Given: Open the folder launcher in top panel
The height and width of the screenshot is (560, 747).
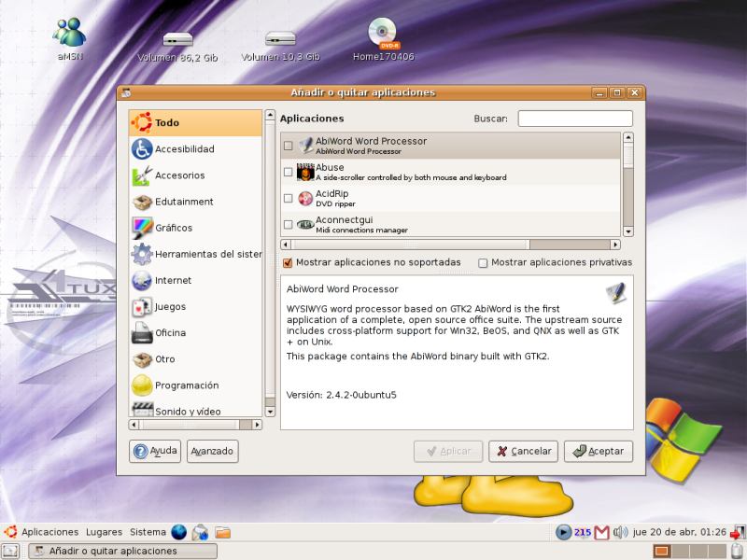Looking at the screenshot, I should (222, 532).
